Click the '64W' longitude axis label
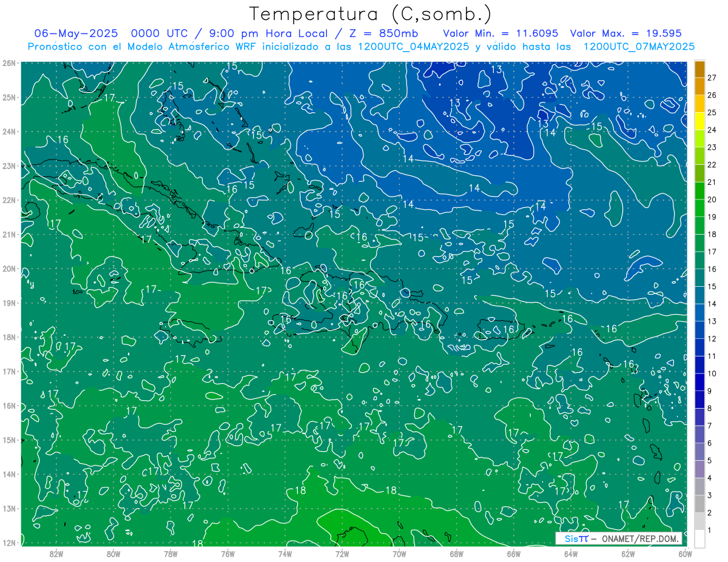Viewport: 728px width, 562px height. tap(571, 554)
